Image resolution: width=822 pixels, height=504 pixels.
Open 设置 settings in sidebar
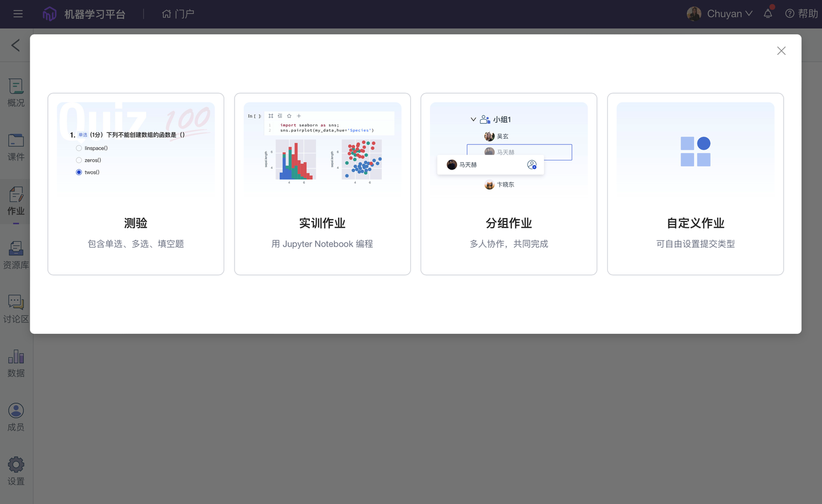pos(16,471)
